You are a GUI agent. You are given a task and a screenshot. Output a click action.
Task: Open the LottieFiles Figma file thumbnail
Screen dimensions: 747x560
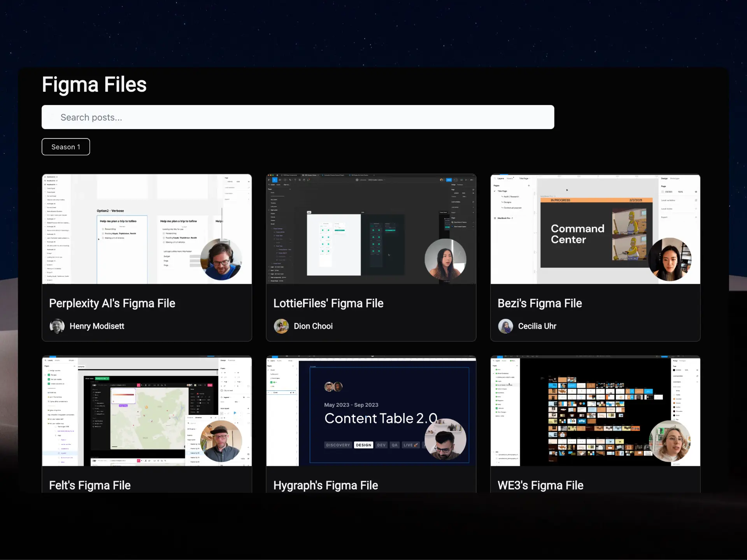click(371, 229)
